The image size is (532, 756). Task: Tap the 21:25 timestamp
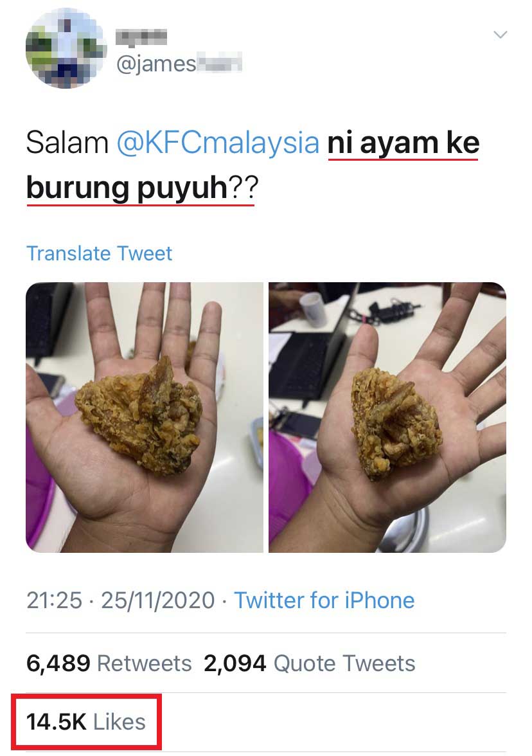pos(54,600)
